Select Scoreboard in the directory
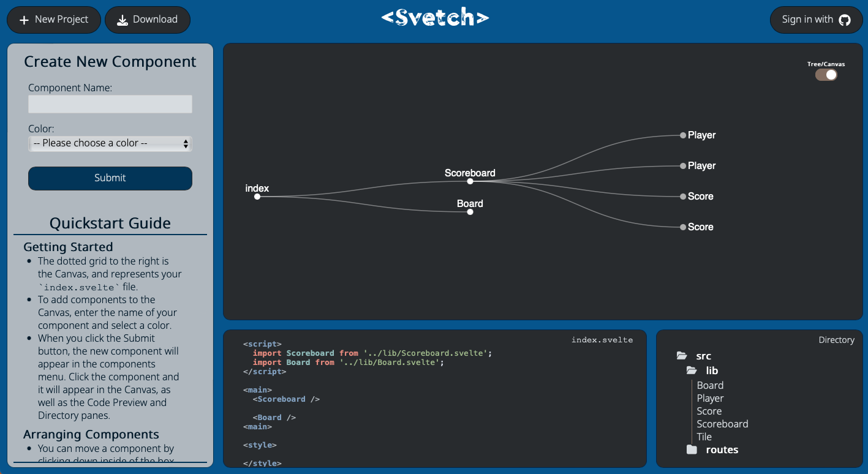This screenshot has width=868, height=474. (722, 424)
